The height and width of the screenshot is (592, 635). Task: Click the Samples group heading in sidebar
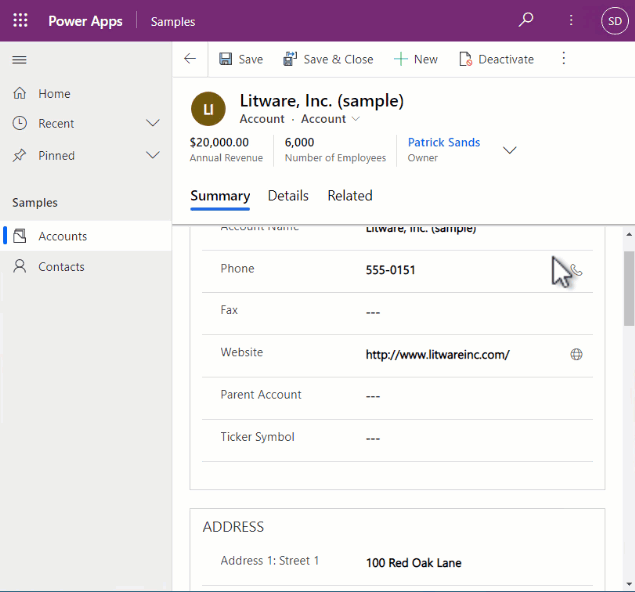[x=35, y=202]
